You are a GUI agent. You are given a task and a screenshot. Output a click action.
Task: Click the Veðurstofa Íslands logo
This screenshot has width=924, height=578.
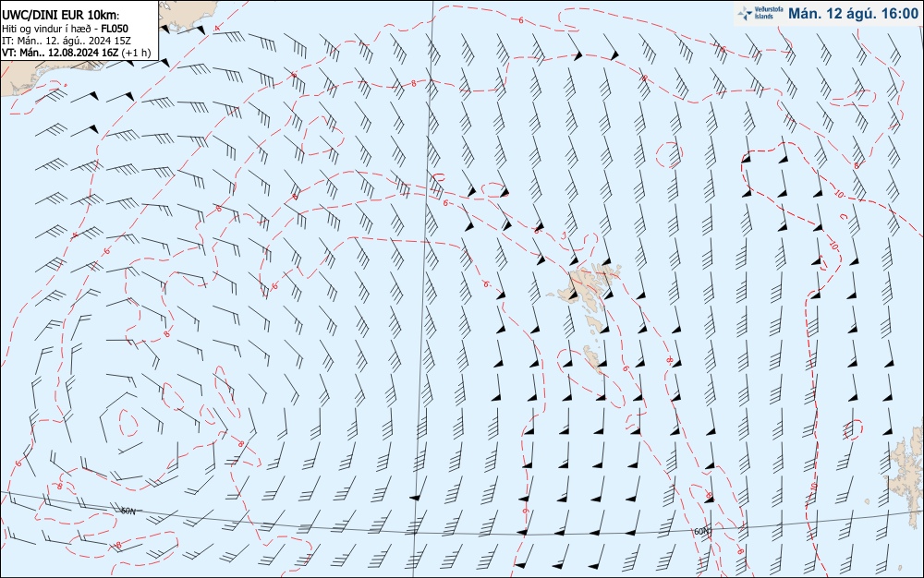point(760,14)
